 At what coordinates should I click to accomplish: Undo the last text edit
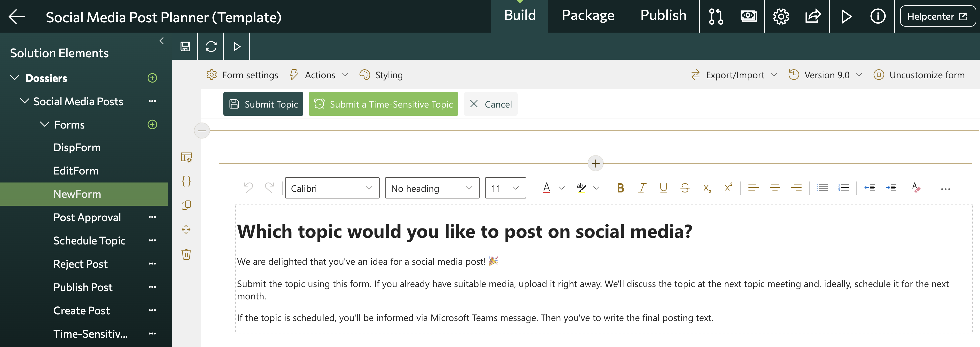(248, 188)
